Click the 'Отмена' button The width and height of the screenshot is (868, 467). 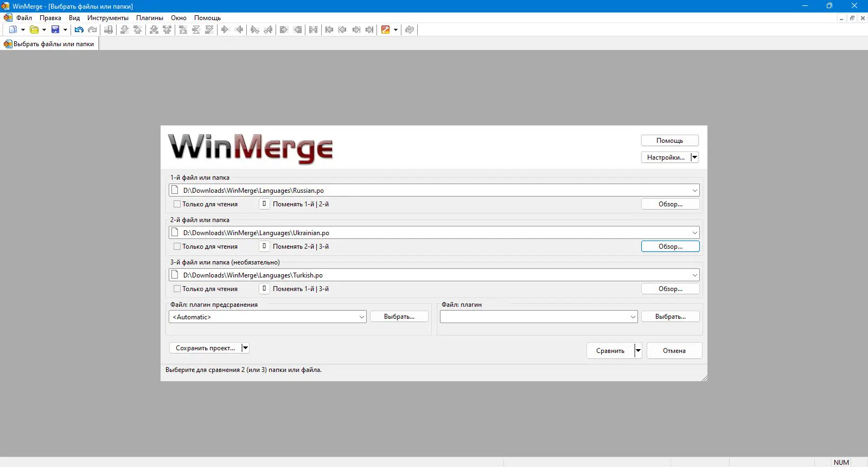tap(674, 351)
